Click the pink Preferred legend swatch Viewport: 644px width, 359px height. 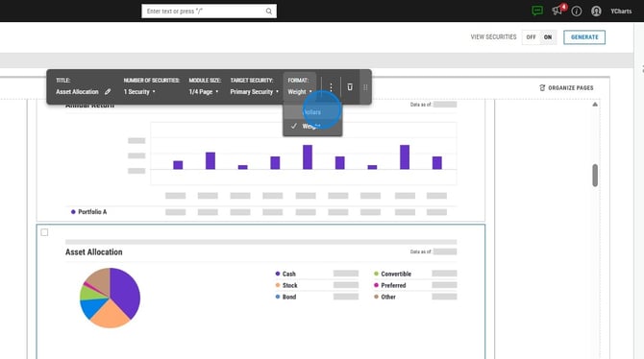(376, 285)
